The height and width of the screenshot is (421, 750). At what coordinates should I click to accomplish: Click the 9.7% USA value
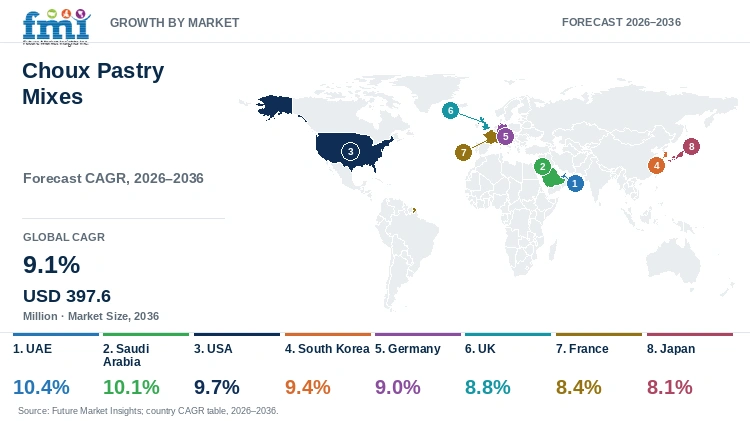(x=217, y=387)
